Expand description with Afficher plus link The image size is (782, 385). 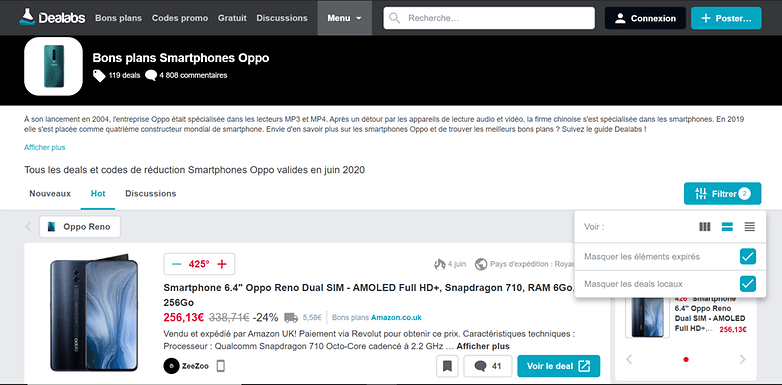pos(44,147)
